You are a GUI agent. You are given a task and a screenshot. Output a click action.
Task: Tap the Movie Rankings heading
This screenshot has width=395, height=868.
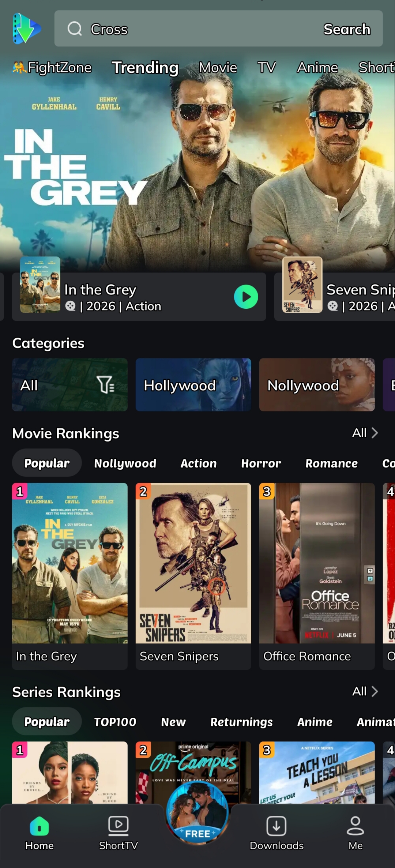pos(66,433)
